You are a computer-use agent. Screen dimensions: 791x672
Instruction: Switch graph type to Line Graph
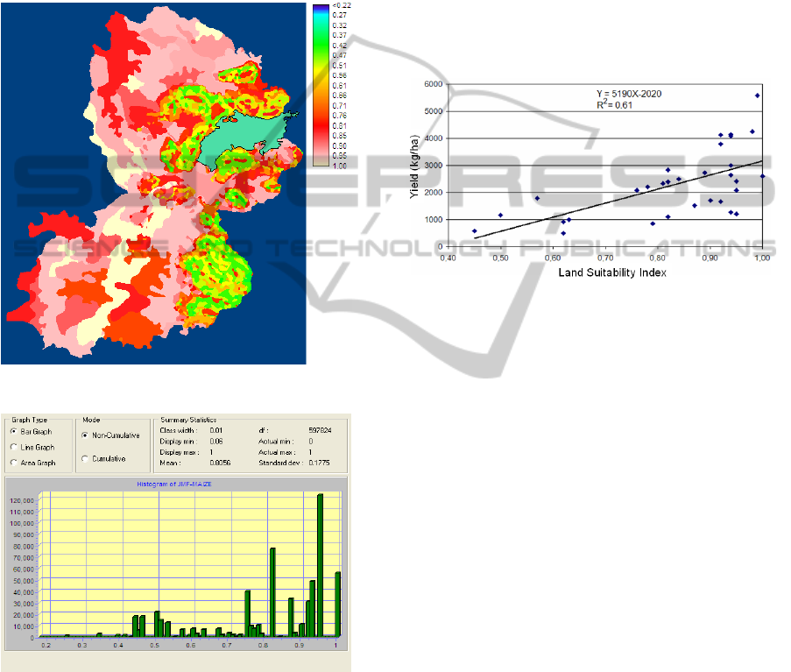[14, 447]
